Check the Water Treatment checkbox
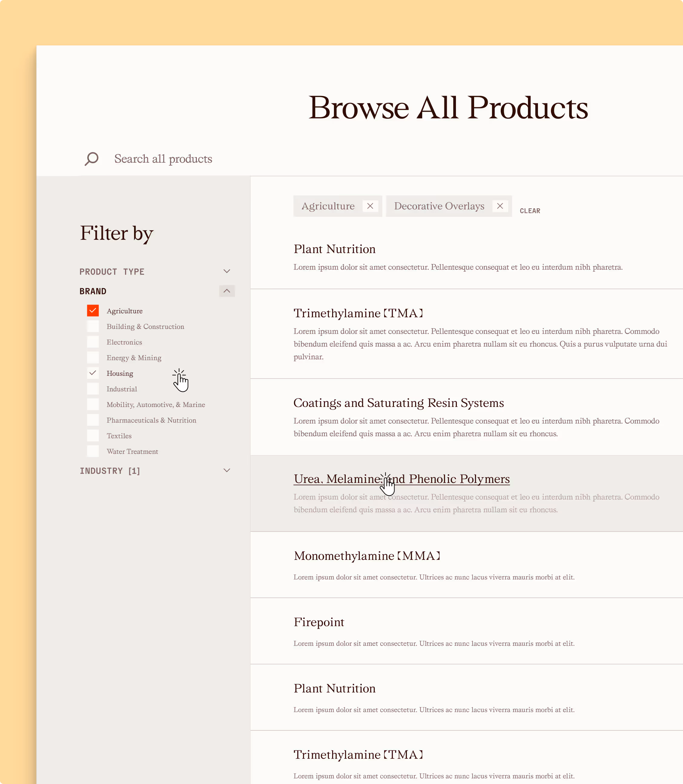 [93, 451]
